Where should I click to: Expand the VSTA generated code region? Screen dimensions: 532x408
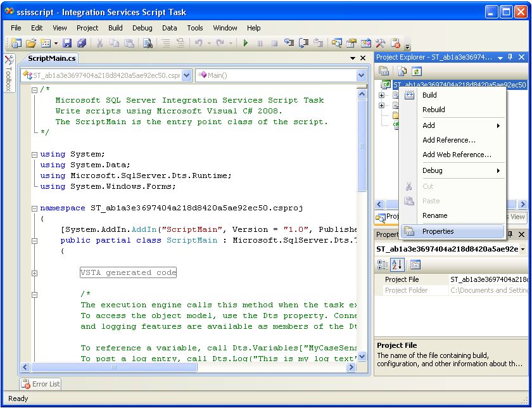pos(34,273)
